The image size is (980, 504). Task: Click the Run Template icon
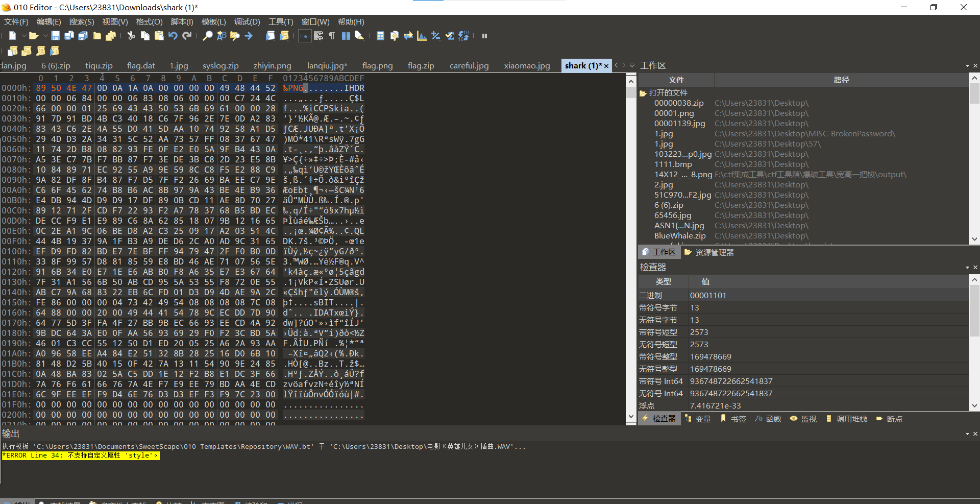point(284,36)
